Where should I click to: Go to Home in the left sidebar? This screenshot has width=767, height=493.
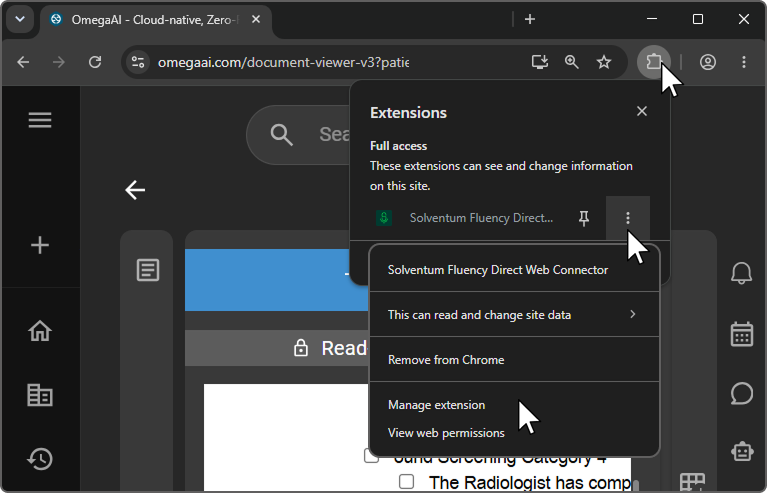click(x=40, y=331)
